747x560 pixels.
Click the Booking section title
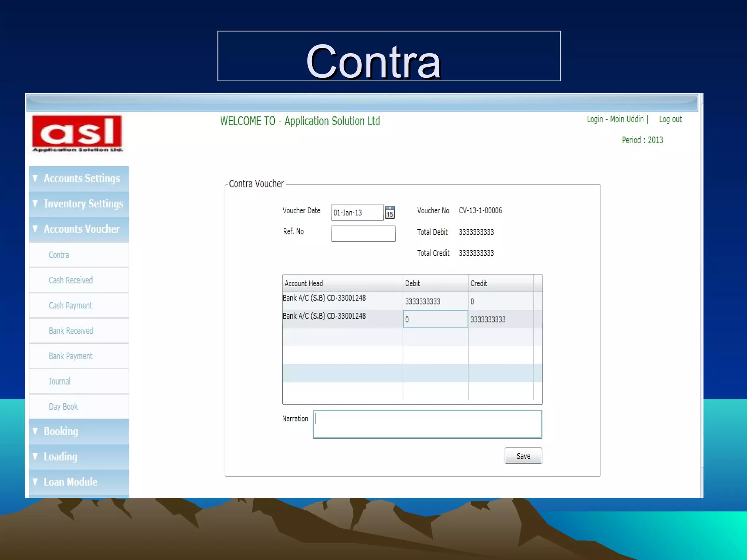[61, 431]
